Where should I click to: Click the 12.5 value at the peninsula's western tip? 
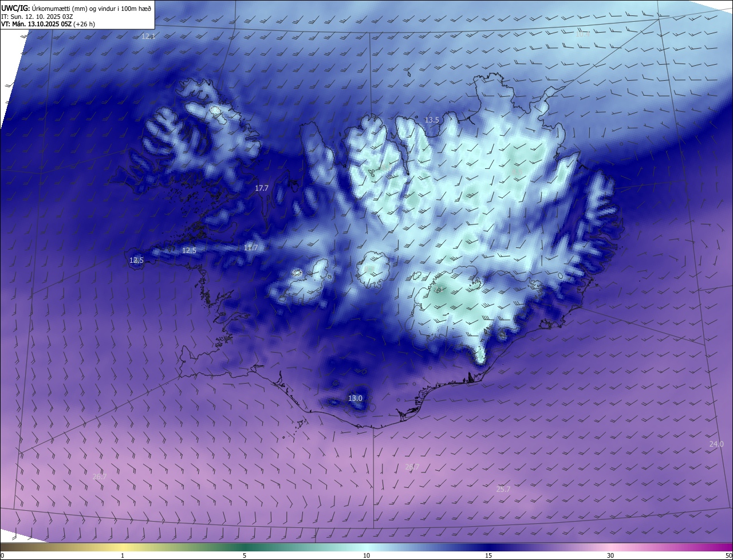[x=136, y=260]
